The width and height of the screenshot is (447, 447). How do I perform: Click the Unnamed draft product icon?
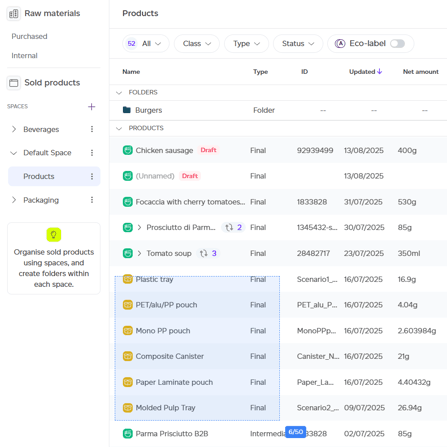(128, 176)
